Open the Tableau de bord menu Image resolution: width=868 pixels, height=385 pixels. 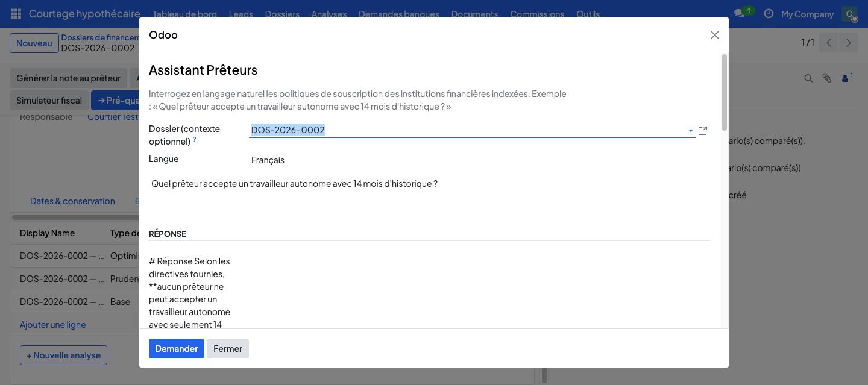point(184,14)
